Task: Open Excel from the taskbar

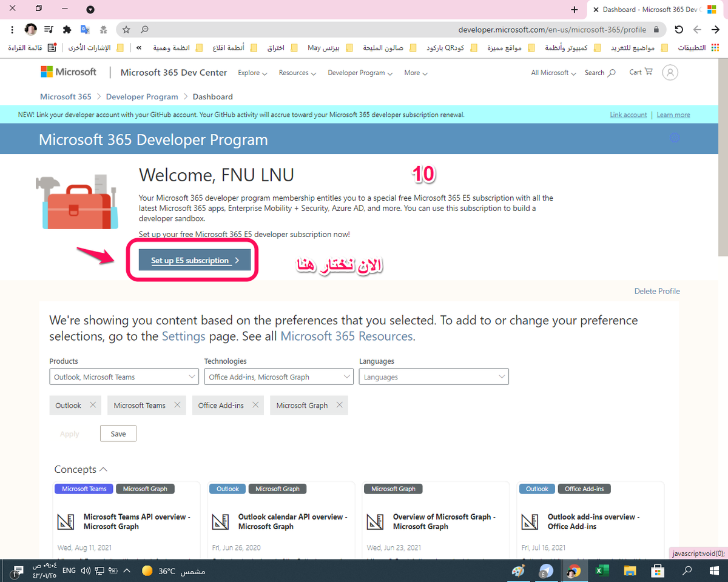Action: point(601,570)
